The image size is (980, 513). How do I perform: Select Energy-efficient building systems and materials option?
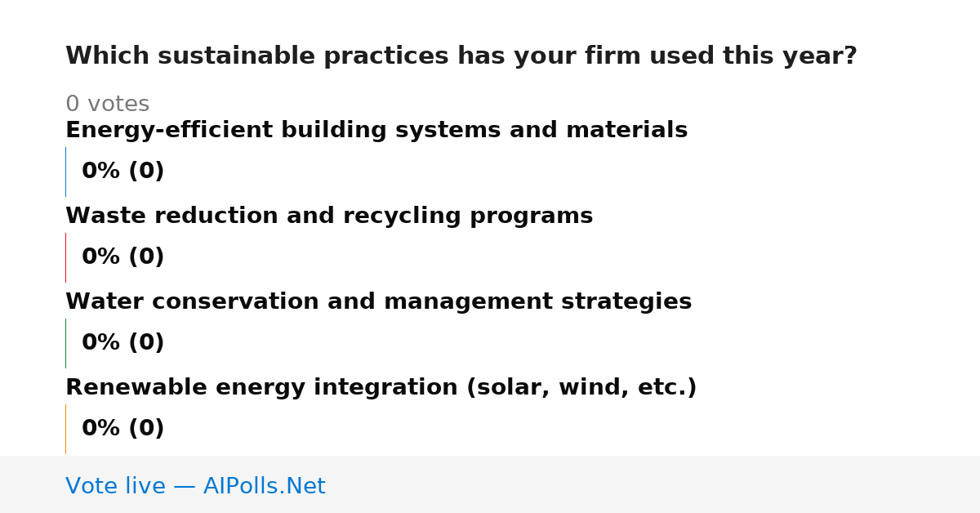(376, 131)
